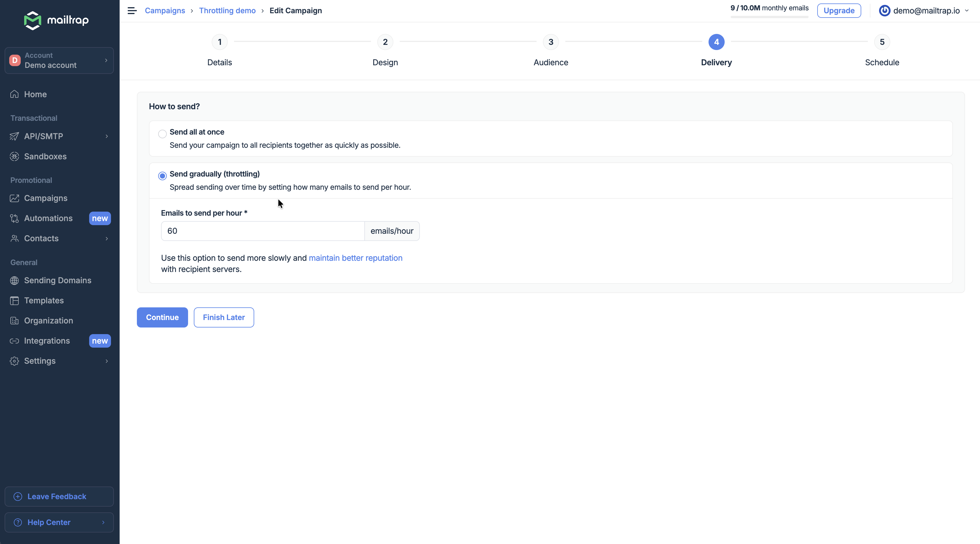Viewport: 980px width, 544px height.
Task: Jump to step 2 Design
Action: [385, 42]
